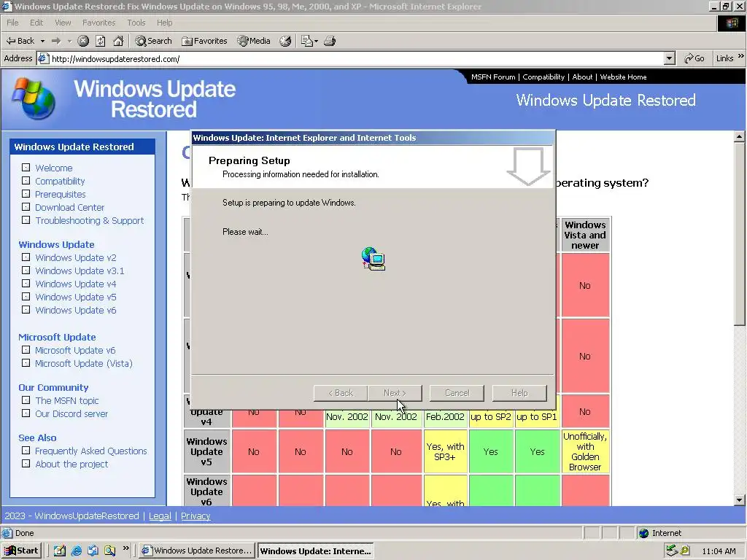Open the View menu

(63, 23)
